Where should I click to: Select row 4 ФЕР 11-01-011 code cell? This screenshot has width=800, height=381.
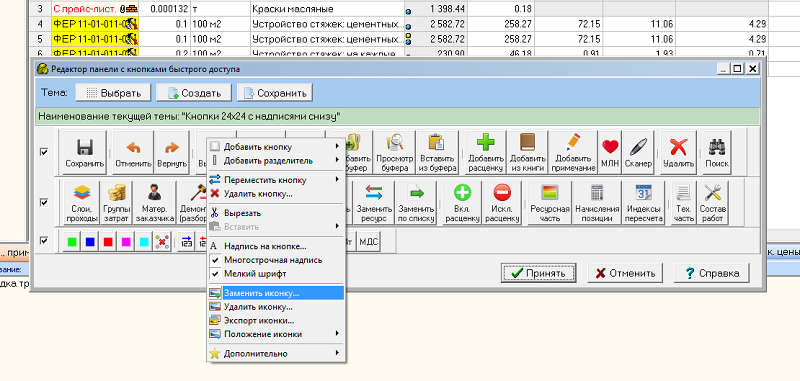[x=94, y=23]
